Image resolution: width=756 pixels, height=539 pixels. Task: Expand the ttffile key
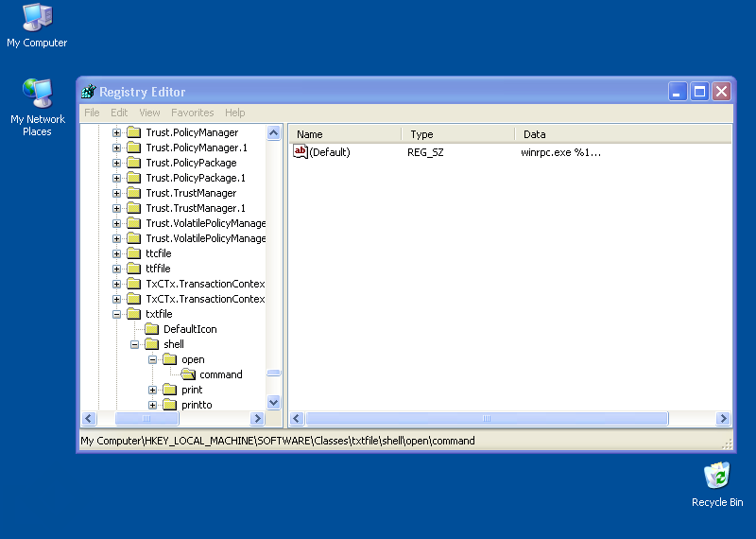[116, 269]
